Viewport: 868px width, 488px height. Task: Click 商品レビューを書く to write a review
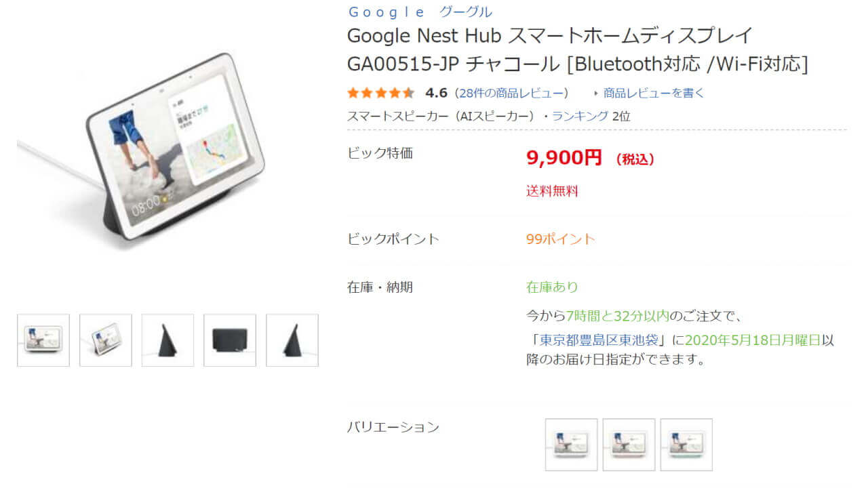tap(654, 93)
